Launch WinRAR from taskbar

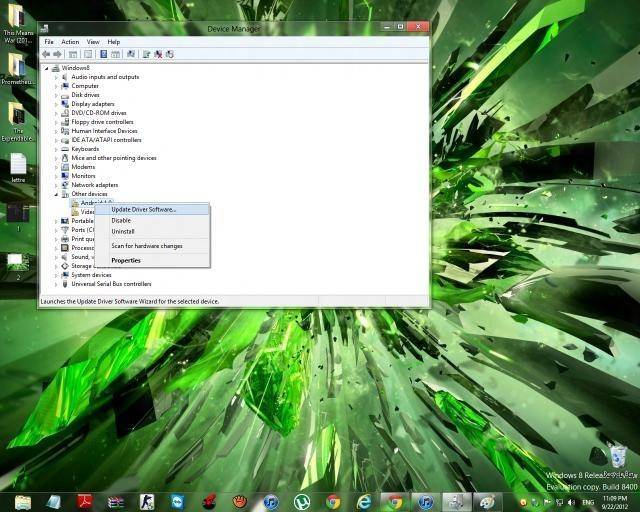(x=116, y=502)
